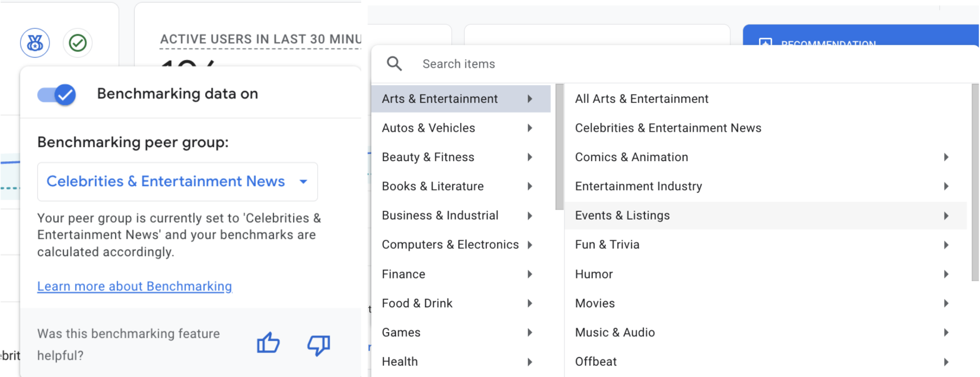Click the green checkmark status icon

pos(77,43)
